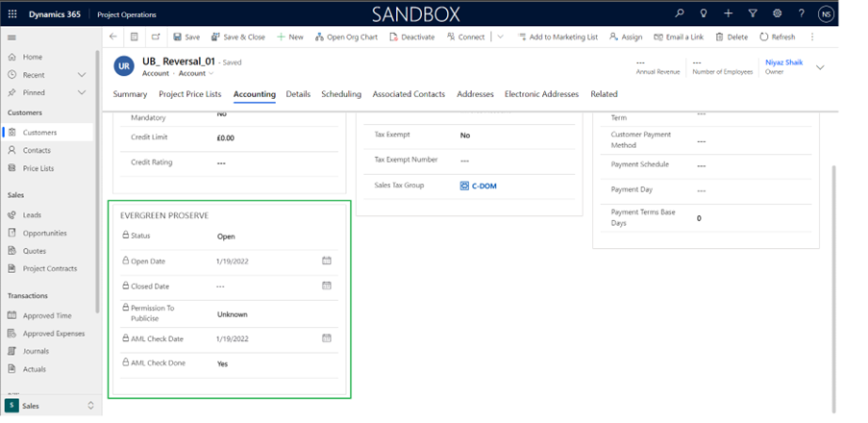This screenshot has width=868, height=423.
Task: Open Associated Contacts tab
Action: click(x=409, y=94)
